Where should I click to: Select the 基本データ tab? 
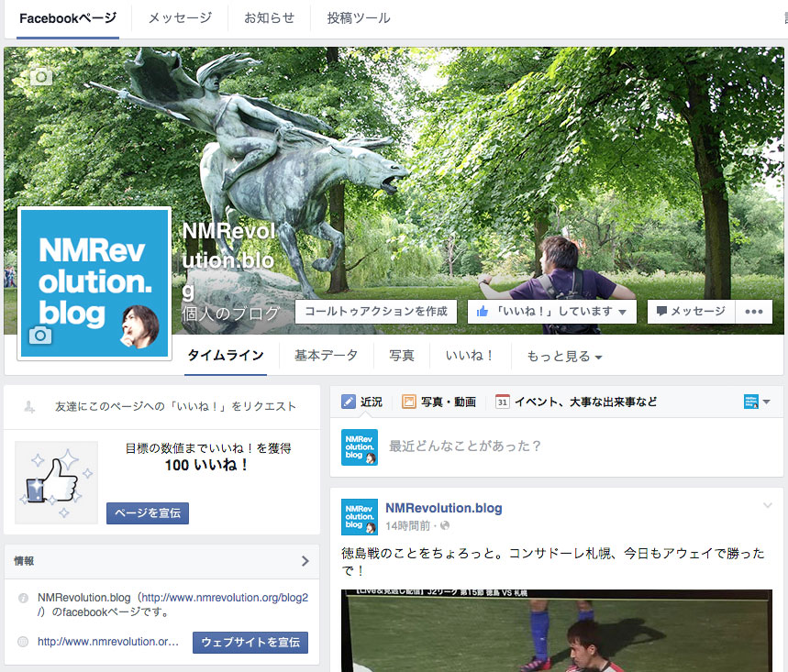coord(326,356)
